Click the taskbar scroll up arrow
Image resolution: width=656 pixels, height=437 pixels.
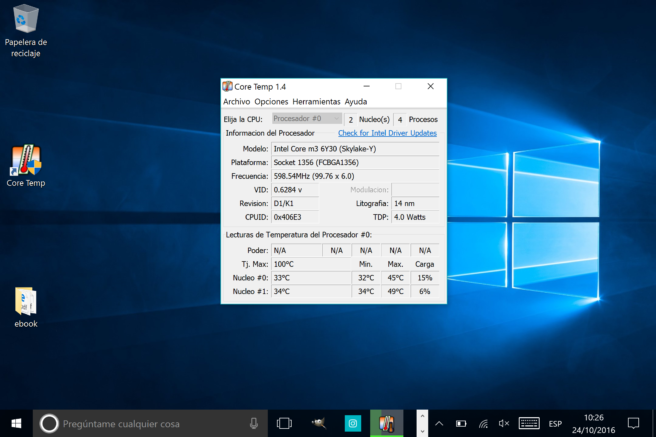(422, 416)
